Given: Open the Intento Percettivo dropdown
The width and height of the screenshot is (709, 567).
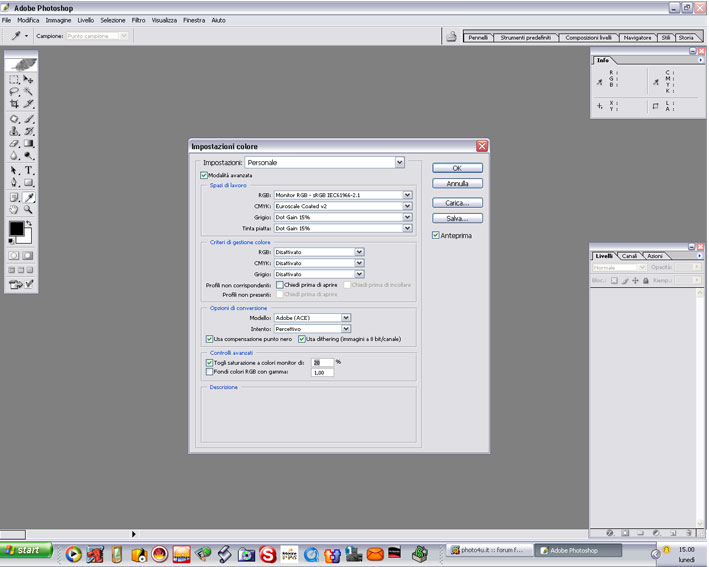Looking at the screenshot, I should point(346,328).
